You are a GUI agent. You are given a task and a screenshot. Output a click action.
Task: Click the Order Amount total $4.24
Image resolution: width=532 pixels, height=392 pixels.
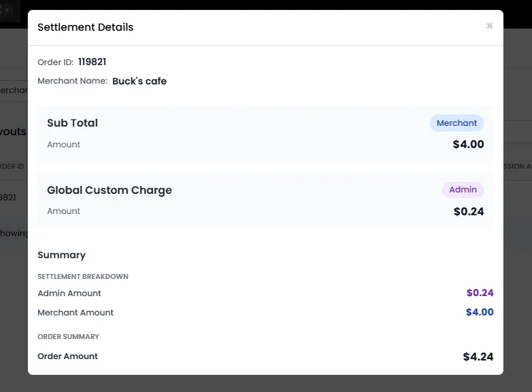pos(478,357)
